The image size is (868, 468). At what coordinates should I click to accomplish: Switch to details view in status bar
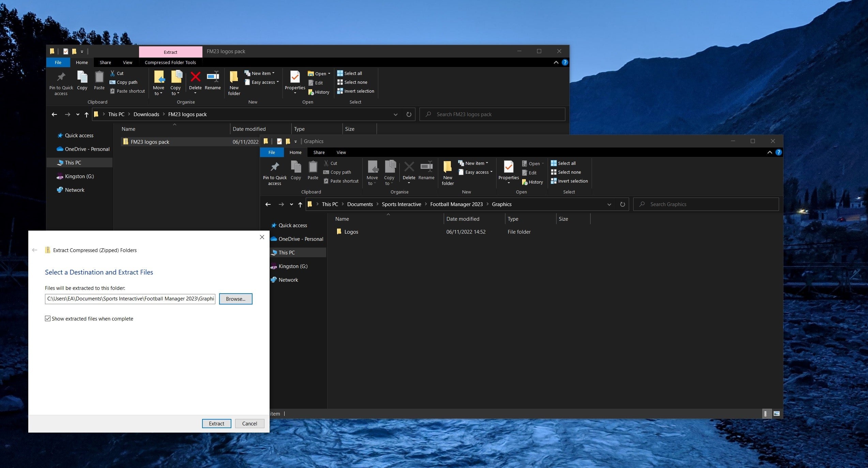pos(766,414)
